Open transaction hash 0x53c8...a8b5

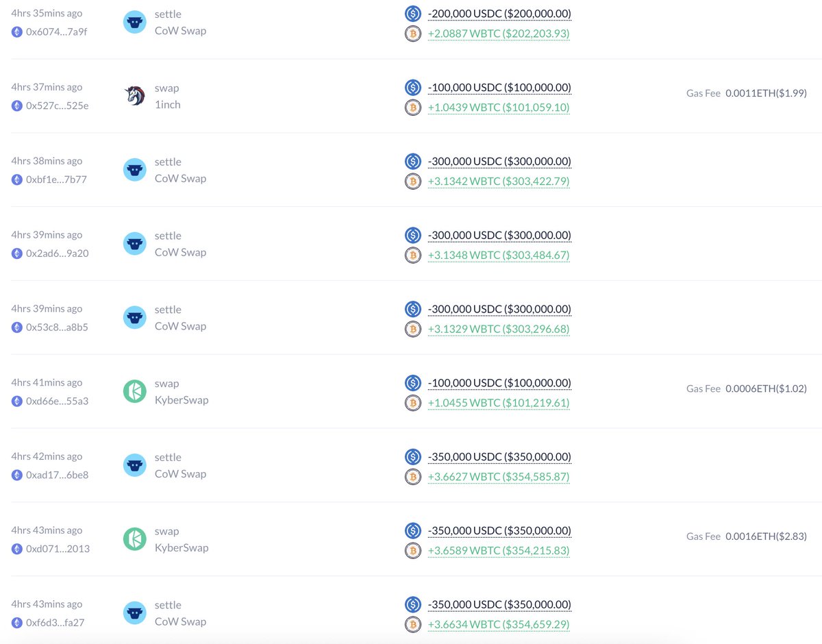point(57,327)
